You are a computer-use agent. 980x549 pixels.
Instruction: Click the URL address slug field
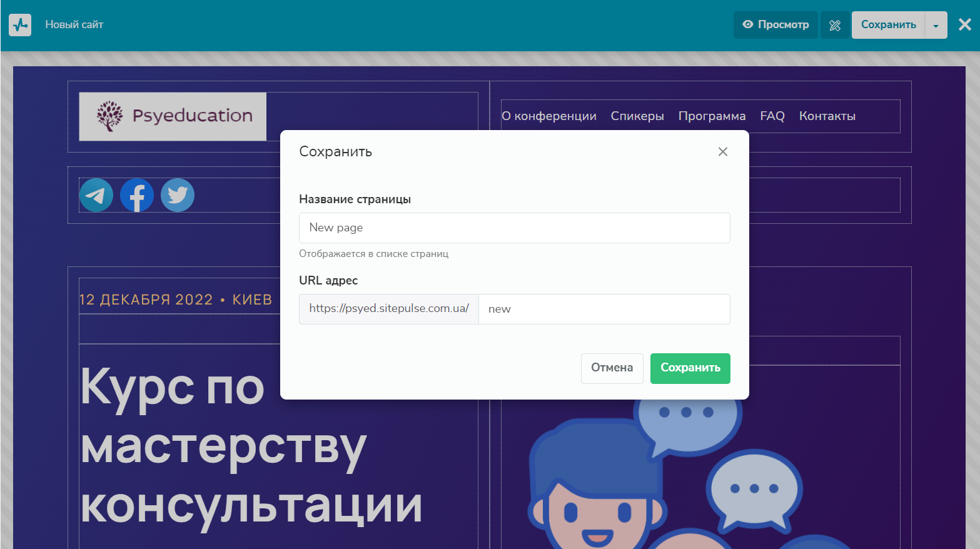pyautogui.click(x=604, y=309)
